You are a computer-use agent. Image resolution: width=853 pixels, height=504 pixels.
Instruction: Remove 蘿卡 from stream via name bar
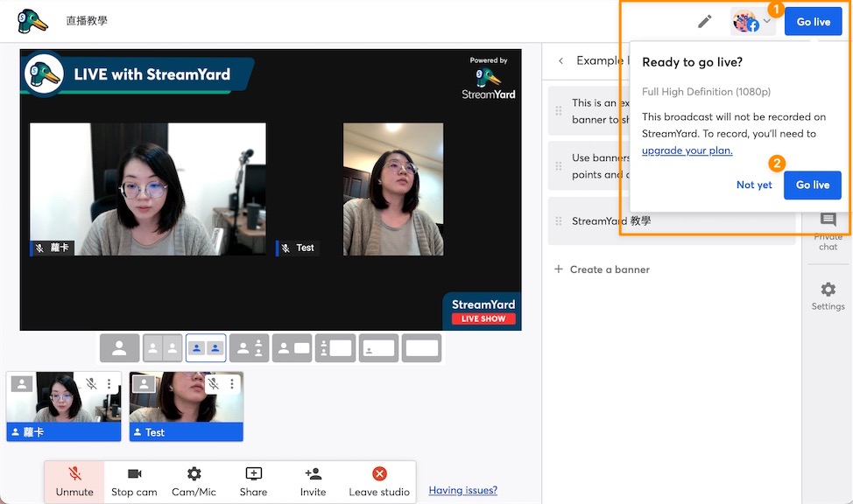64,432
